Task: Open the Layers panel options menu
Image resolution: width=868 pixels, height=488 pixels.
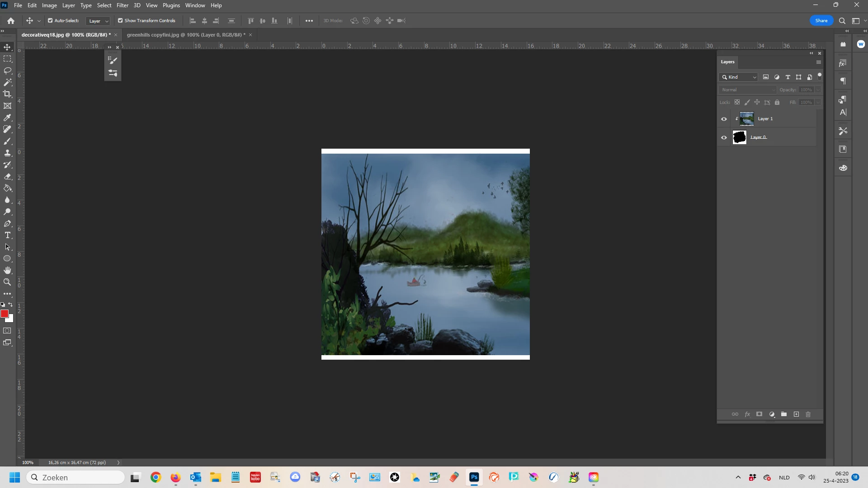Action: [x=818, y=62]
